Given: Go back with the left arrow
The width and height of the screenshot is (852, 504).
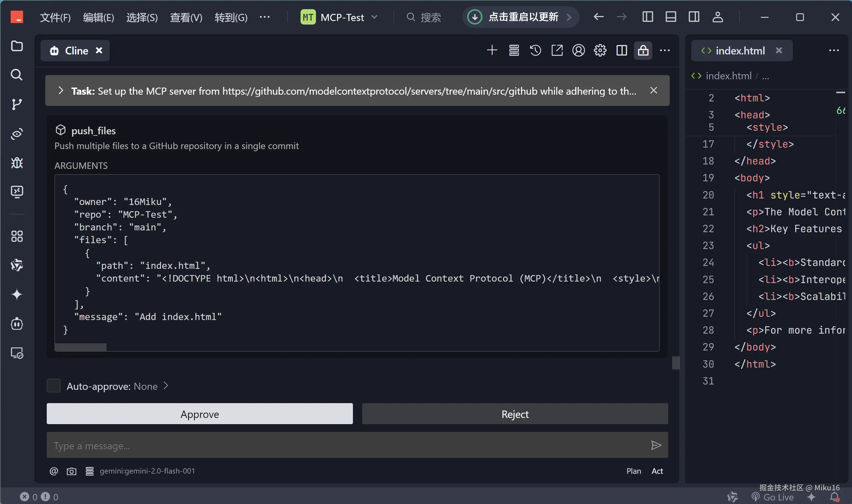Looking at the screenshot, I should pos(599,17).
